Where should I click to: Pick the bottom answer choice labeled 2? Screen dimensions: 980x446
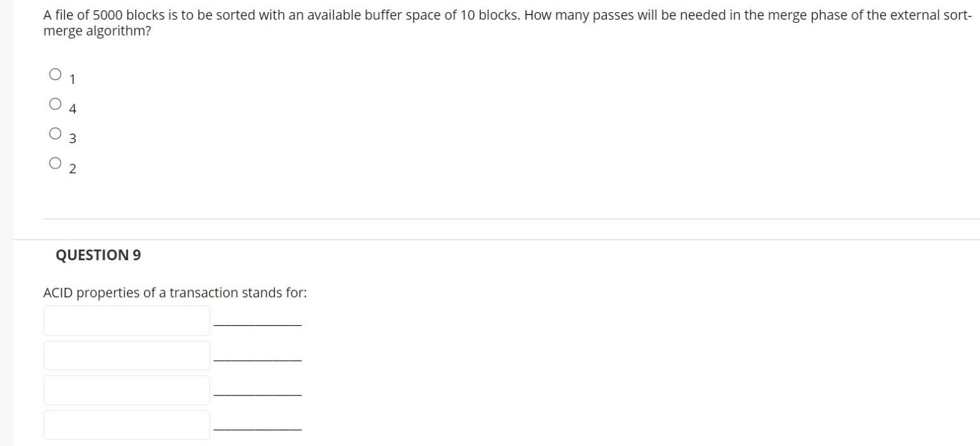tap(54, 162)
